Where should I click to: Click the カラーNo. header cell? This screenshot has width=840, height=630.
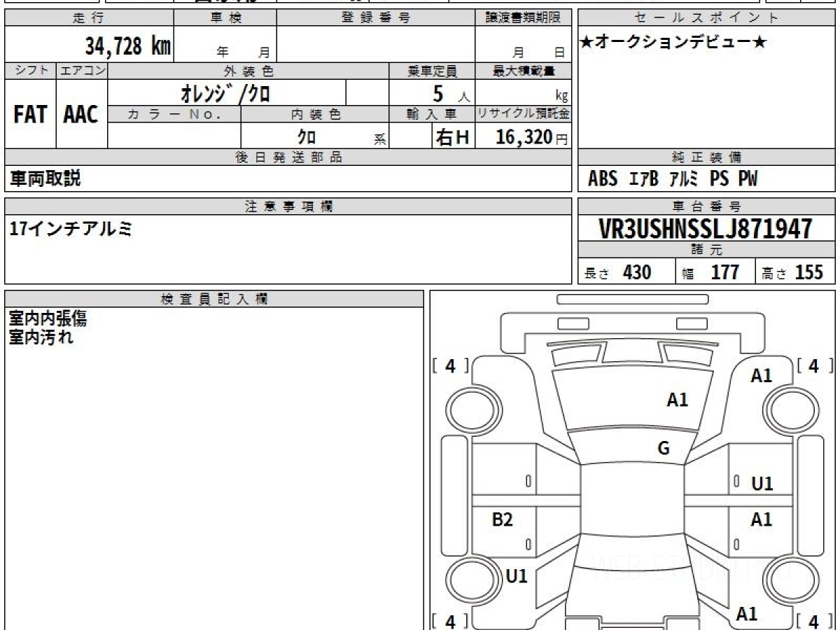click(x=174, y=113)
